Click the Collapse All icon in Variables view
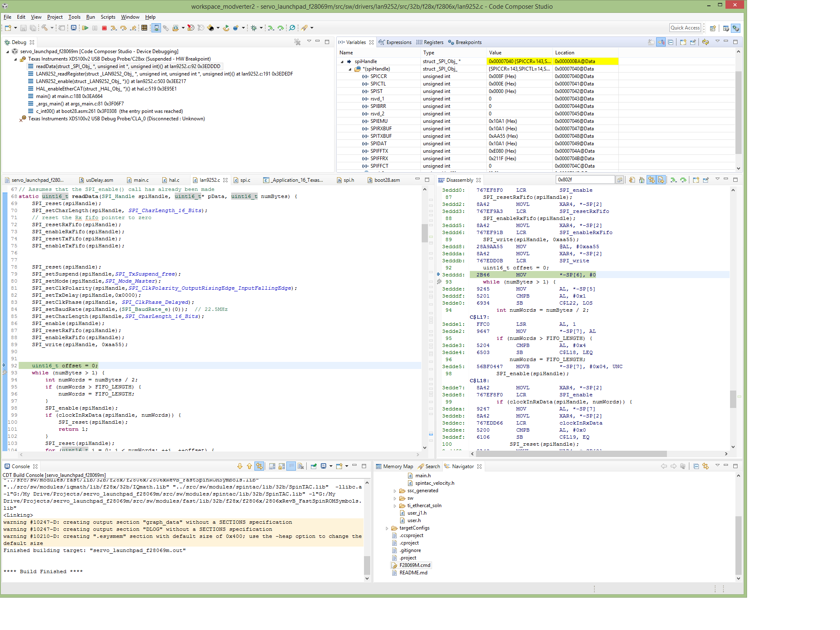 coord(671,42)
